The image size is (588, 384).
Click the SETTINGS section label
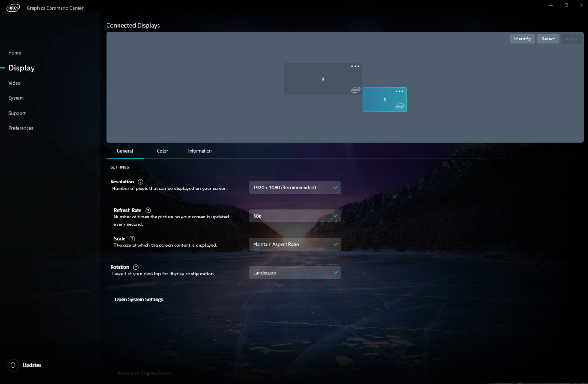[x=119, y=167]
